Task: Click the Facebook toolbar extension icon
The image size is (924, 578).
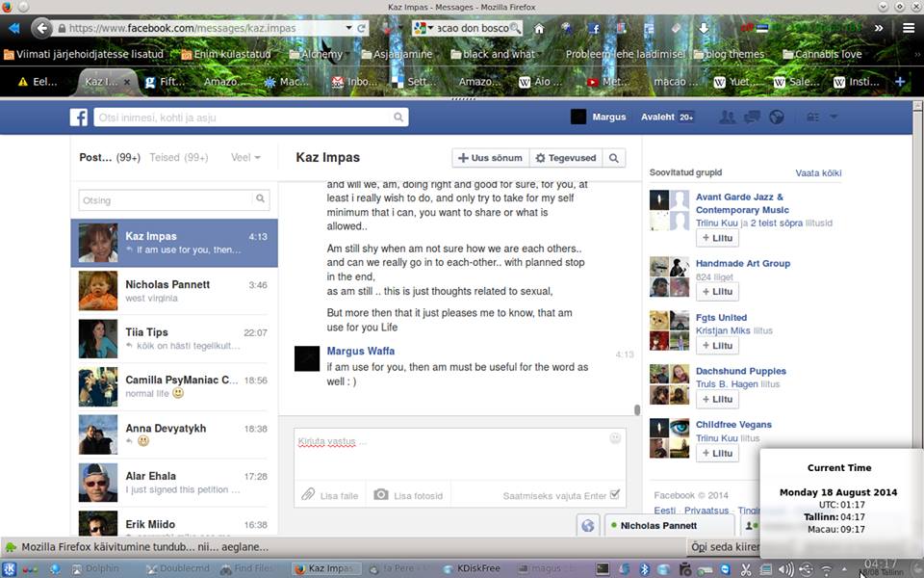Action: (594, 28)
